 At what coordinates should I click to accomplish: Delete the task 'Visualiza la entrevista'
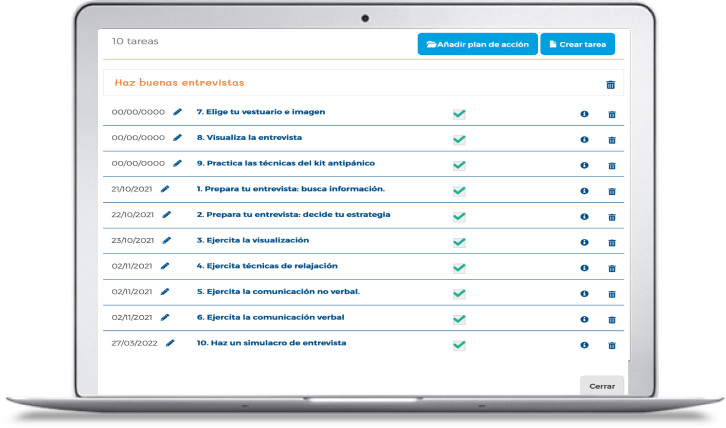[x=612, y=140]
